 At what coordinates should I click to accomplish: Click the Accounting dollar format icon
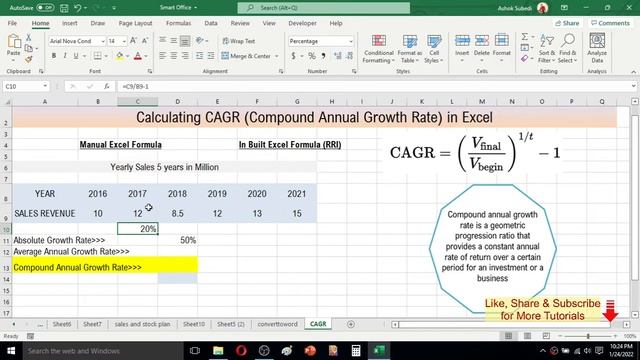(293, 56)
